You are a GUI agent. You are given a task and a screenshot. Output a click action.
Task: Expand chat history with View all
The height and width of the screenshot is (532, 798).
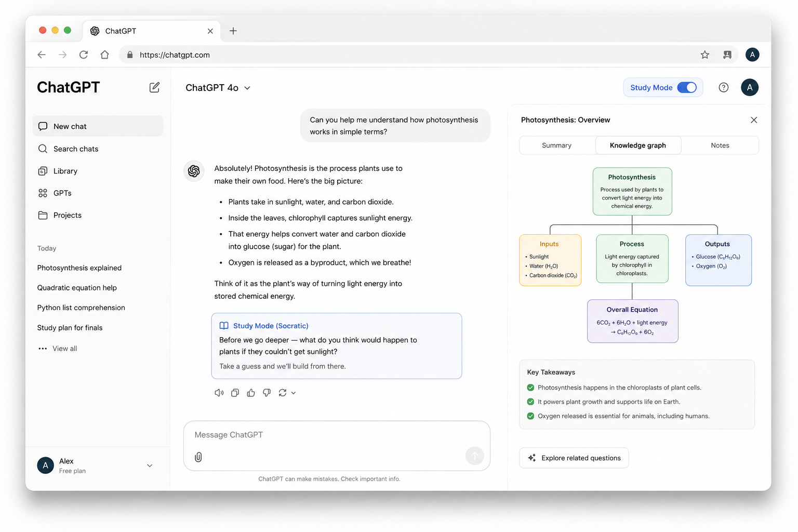58,349
